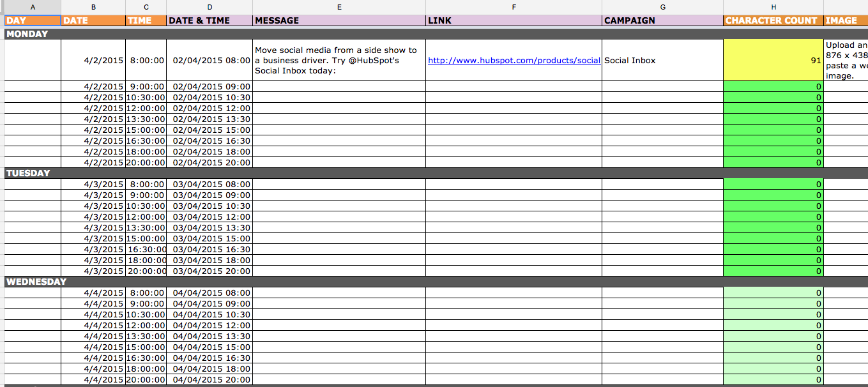Select the character count 0 in the 02/04/2015 09:00 row
This screenshot has width=868, height=387.
click(x=773, y=87)
